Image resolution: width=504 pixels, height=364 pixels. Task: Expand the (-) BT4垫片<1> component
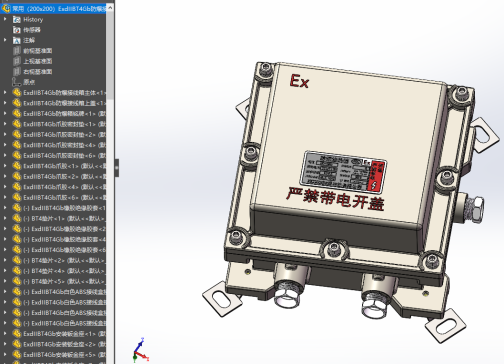[5, 218]
